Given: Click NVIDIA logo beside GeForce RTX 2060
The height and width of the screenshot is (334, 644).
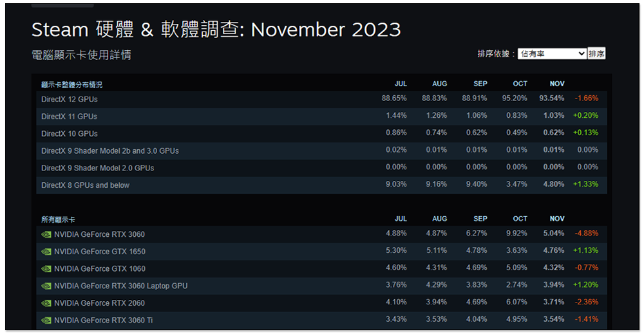Looking at the screenshot, I should click(46, 304).
